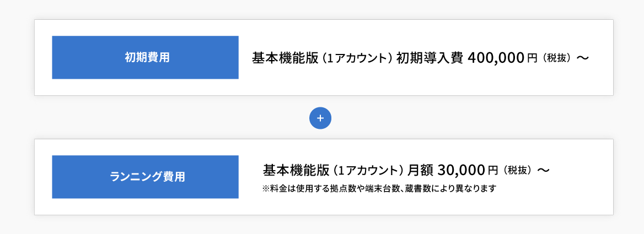This screenshot has height=234, width=644.
Task: Click the 30,000 monthly price figure
Action: [x=461, y=169]
